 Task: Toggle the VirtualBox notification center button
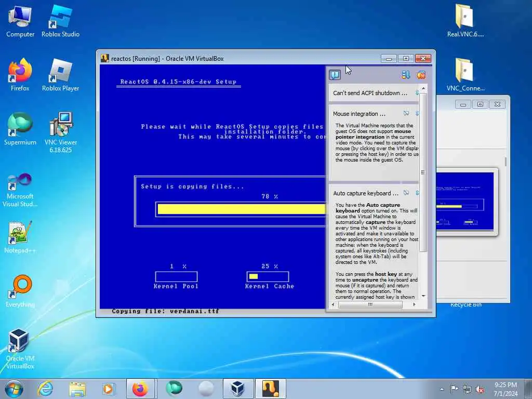tap(335, 75)
